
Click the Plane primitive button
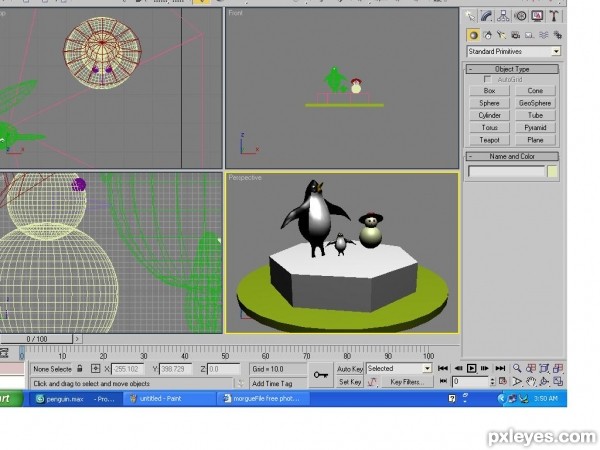pos(535,140)
